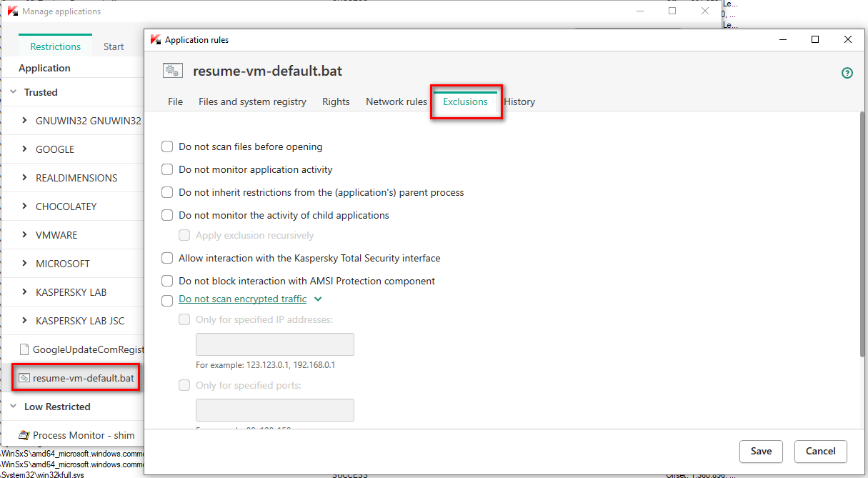
Task: Click the specified IP addresses input field
Action: pyautogui.click(x=275, y=344)
